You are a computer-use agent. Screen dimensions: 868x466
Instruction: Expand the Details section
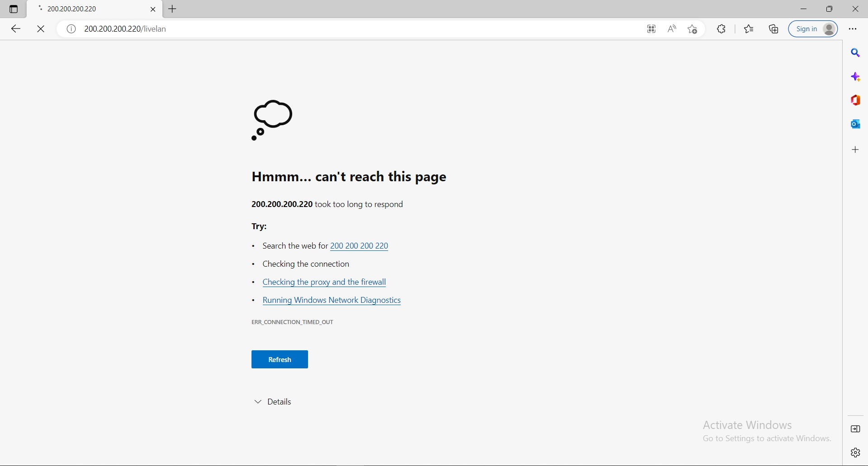pos(273,402)
